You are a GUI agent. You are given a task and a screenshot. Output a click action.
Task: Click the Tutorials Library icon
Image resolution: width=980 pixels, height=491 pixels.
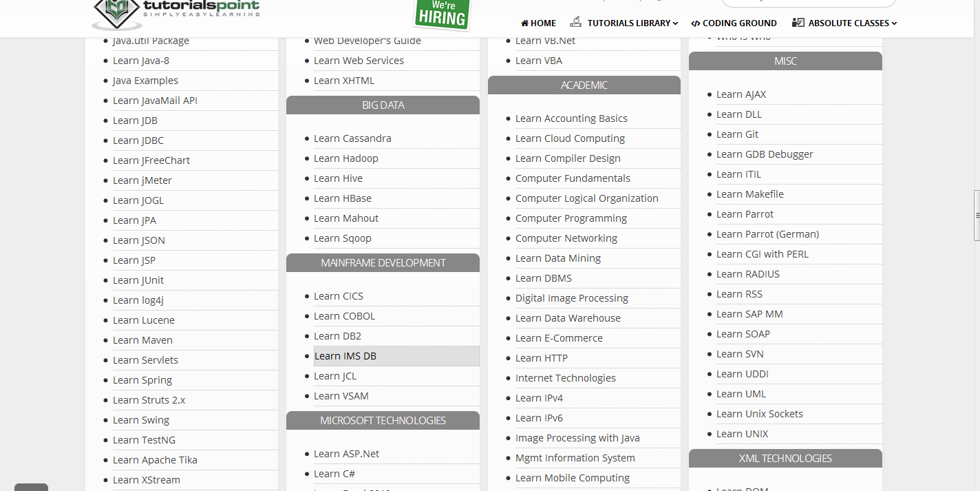click(576, 22)
